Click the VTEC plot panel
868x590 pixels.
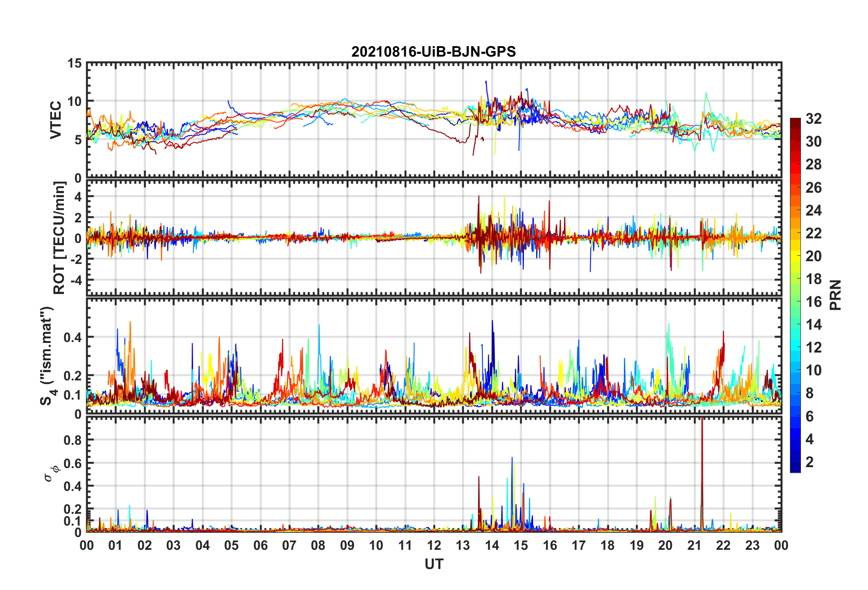tap(434, 120)
